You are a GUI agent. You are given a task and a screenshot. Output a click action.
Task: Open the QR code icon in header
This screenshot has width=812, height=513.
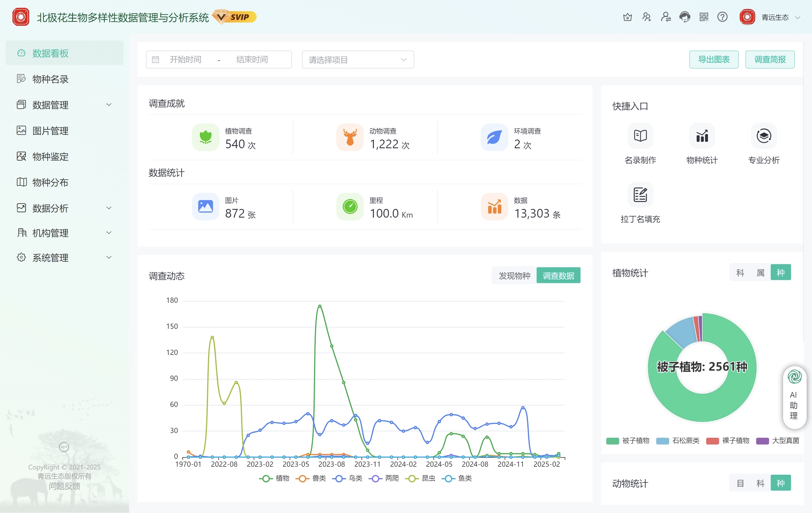click(704, 17)
